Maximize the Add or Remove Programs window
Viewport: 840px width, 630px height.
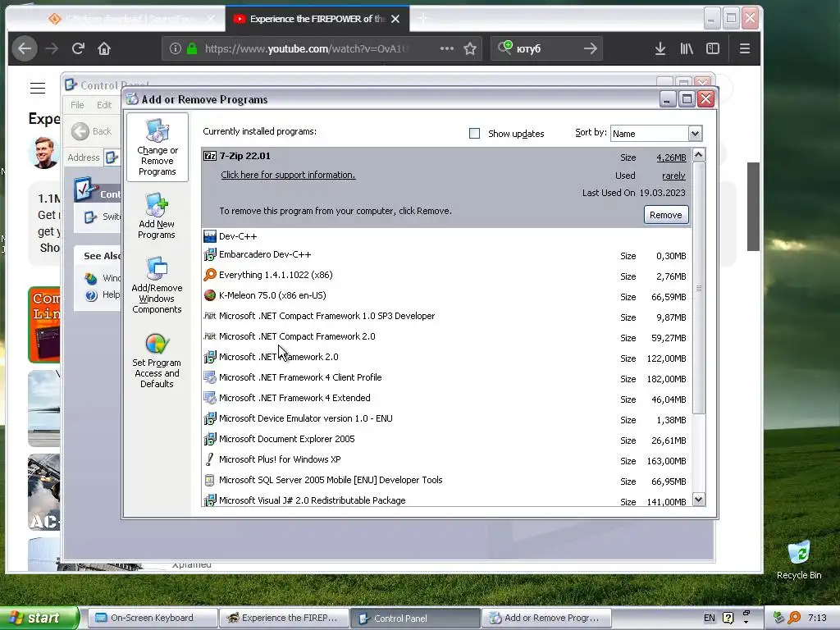coord(687,99)
